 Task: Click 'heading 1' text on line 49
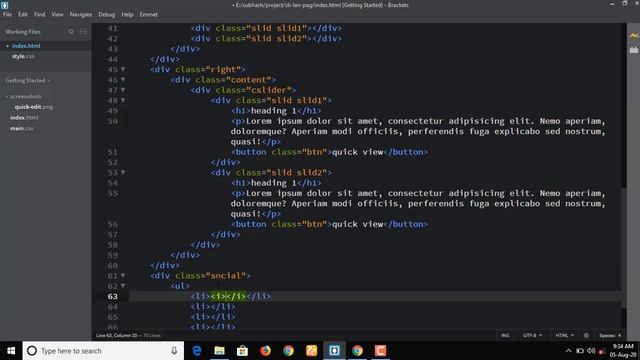[x=274, y=111]
